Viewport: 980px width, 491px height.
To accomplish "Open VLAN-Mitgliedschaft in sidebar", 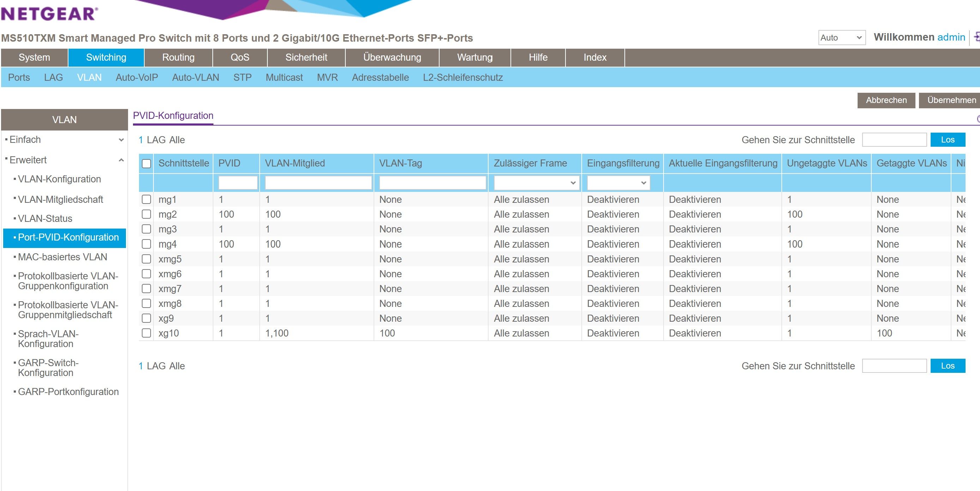I will [60, 199].
